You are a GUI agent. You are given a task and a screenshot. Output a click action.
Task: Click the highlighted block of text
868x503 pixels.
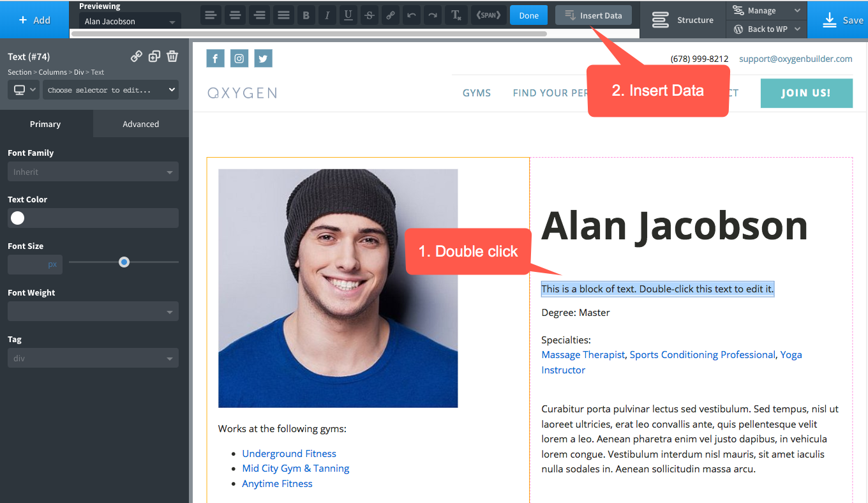tap(657, 289)
